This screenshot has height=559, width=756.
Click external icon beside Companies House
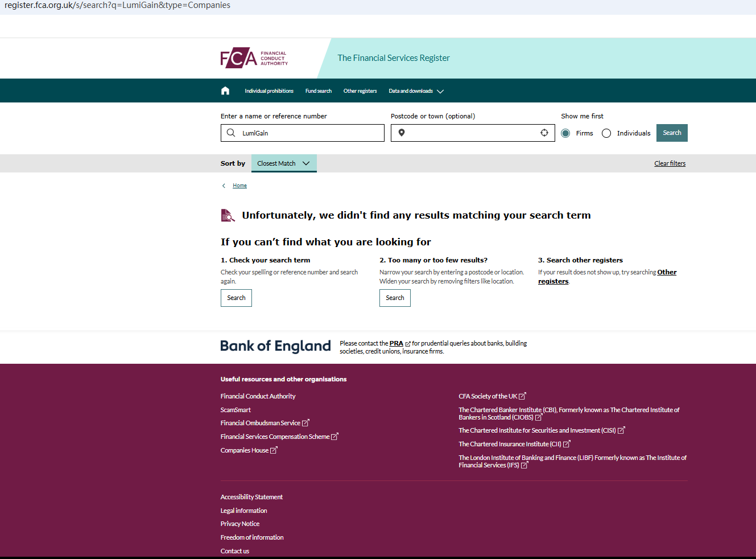point(274,450)
